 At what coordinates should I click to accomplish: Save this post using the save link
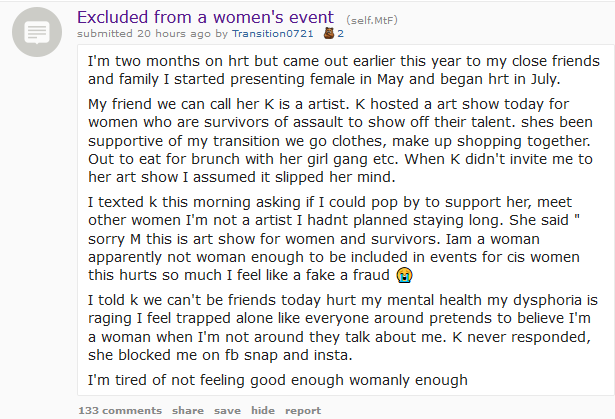pos(227,410)
